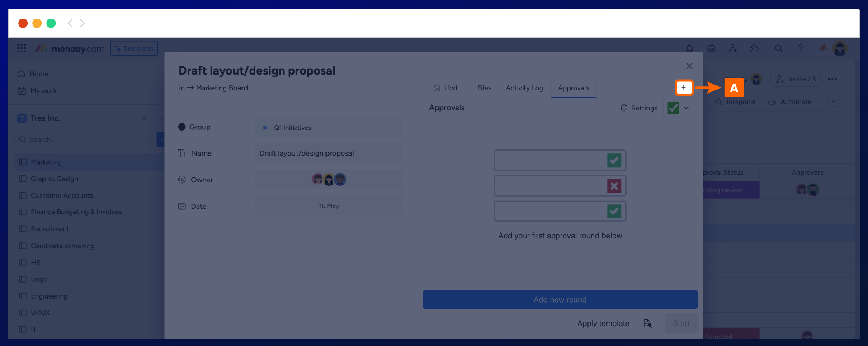Open the apps grid switcher icon

pyautogui.click(x=21, y=48)
